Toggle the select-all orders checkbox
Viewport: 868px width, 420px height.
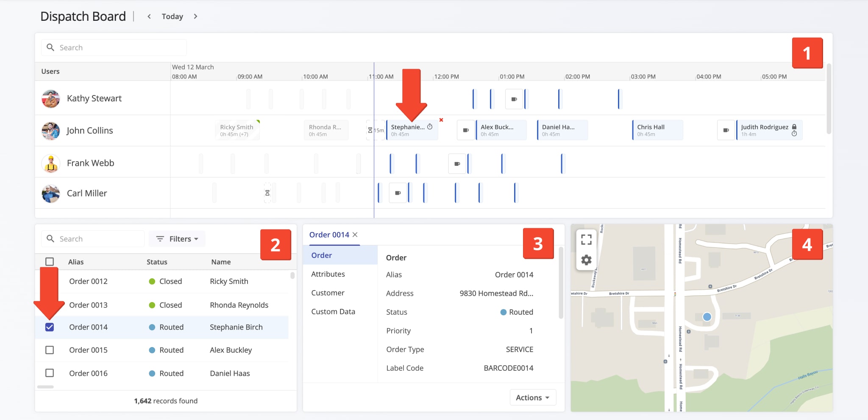[50, 262]
